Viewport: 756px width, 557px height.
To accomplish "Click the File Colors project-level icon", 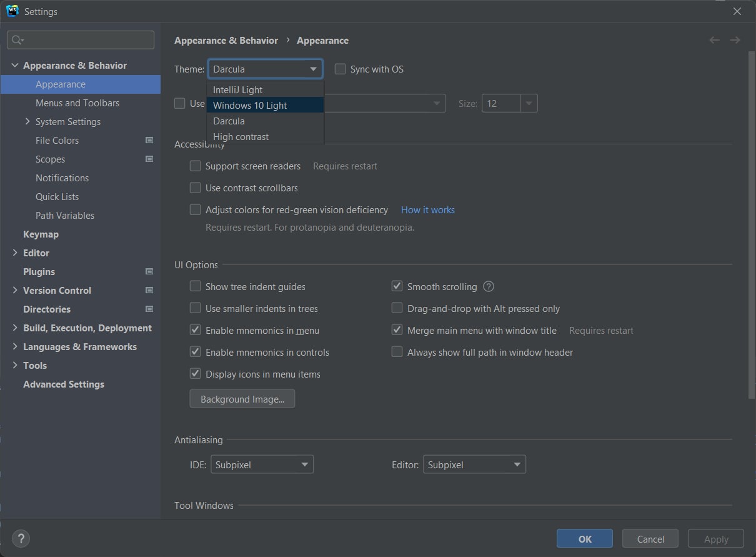I will pyautogui.click(x=149, y=140).
